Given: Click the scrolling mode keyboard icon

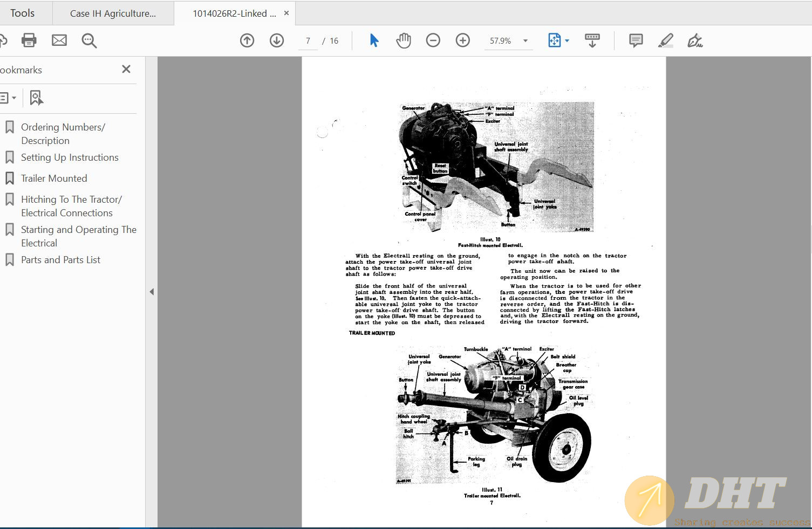Looking at the screenshot, I should (x=592, y=40).
